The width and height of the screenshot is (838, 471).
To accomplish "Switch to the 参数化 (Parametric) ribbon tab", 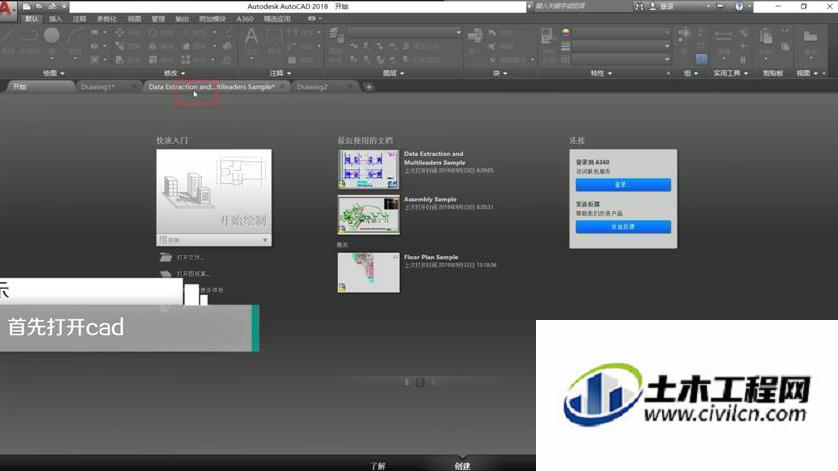I will click(107, 19).
